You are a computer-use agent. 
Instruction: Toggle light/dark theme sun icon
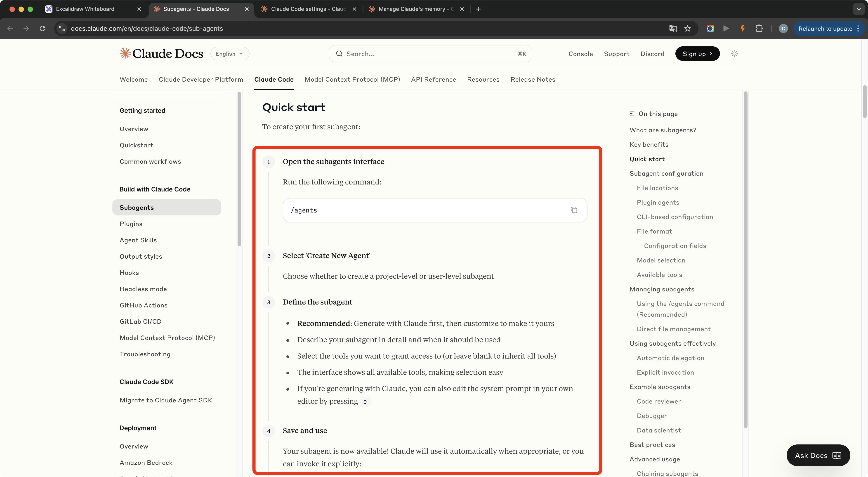[735, 54]
